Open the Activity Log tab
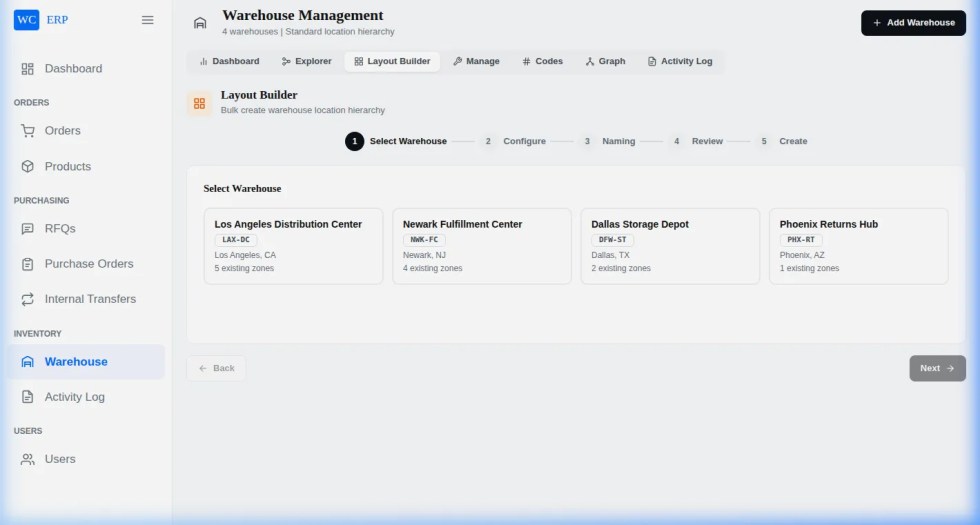Screen dimensions: 980x525 pyautogui.click(x=680, y=61)
